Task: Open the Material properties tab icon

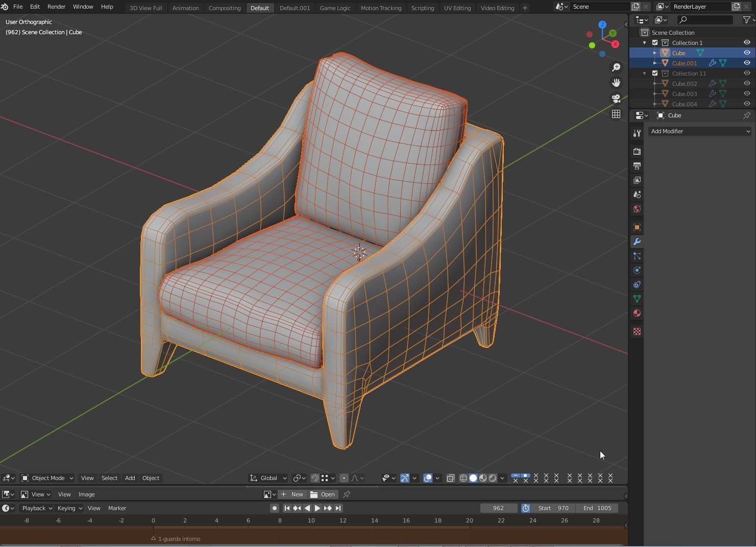Action: coord(637,313)
